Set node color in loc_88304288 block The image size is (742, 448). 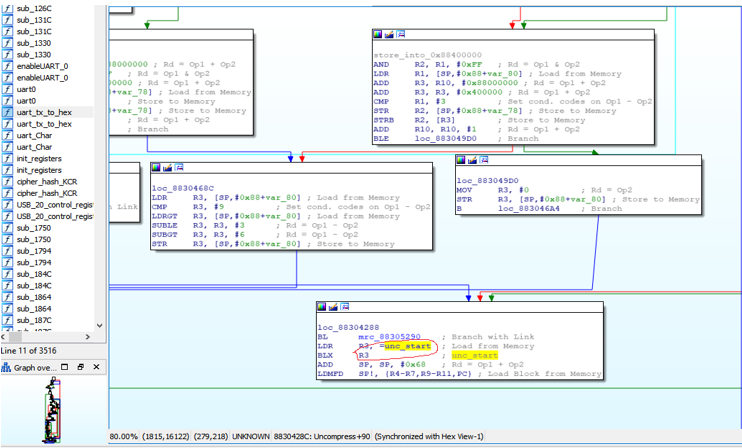322,307
